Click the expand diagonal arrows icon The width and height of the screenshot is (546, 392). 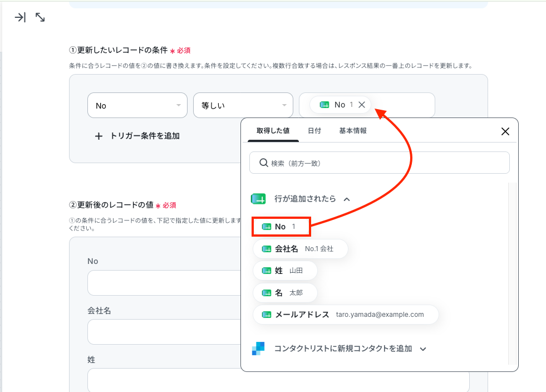(40, 17)
